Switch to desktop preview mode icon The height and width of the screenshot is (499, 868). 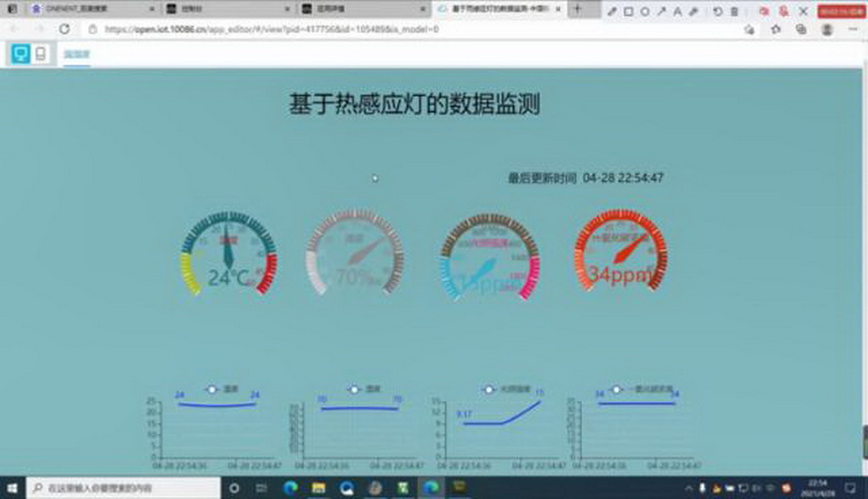click(20, 54)
